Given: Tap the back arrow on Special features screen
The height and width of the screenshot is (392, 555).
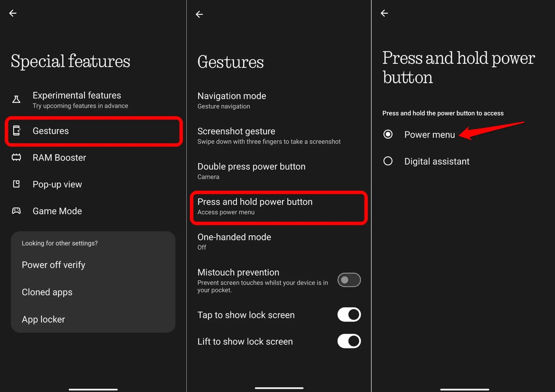Looking at the screenshot, I should pyautogui.click(x=13, y=13).
